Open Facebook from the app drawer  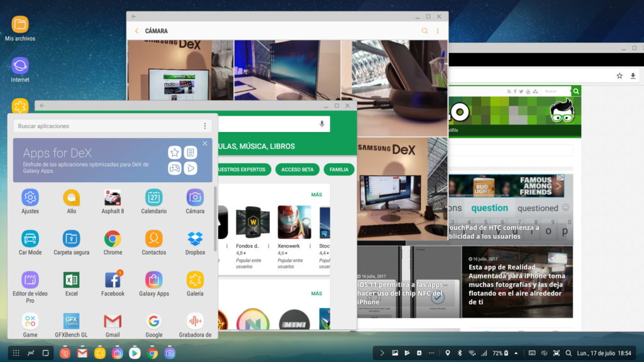[x=113, y=280]
